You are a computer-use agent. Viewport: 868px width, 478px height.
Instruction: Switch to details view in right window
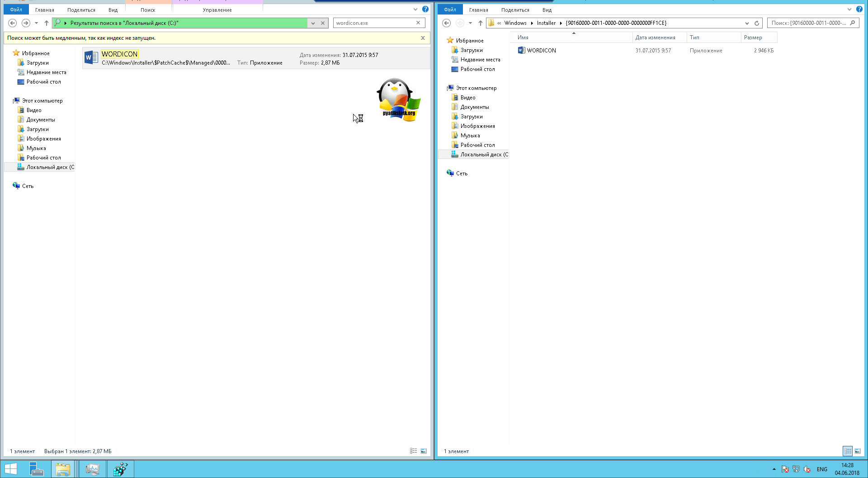tap(848, 451)
